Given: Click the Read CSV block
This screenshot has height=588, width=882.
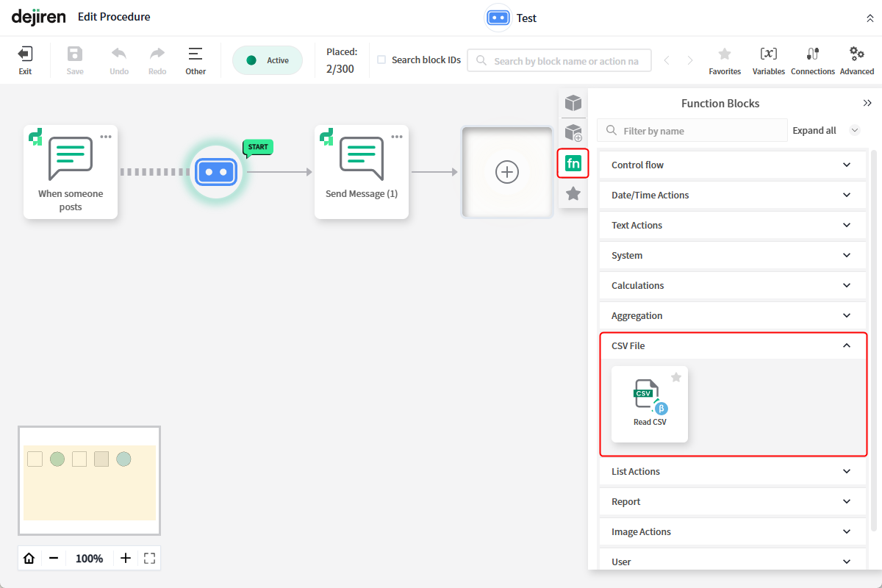Looking at the screenshot, I should [x=650, y=404].
